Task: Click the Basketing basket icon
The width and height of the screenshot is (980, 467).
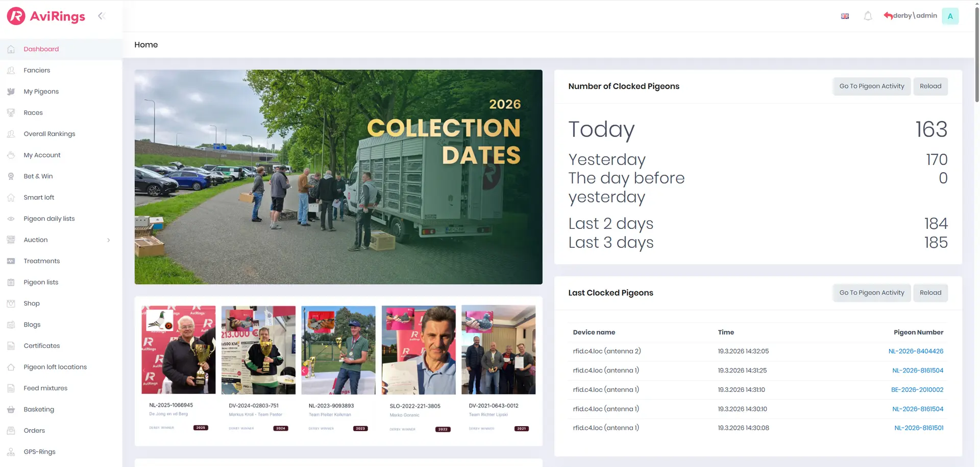Action: point(11,410)
